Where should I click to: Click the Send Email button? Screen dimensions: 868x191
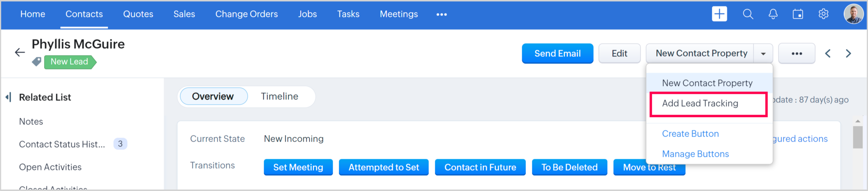click(557, 54)
